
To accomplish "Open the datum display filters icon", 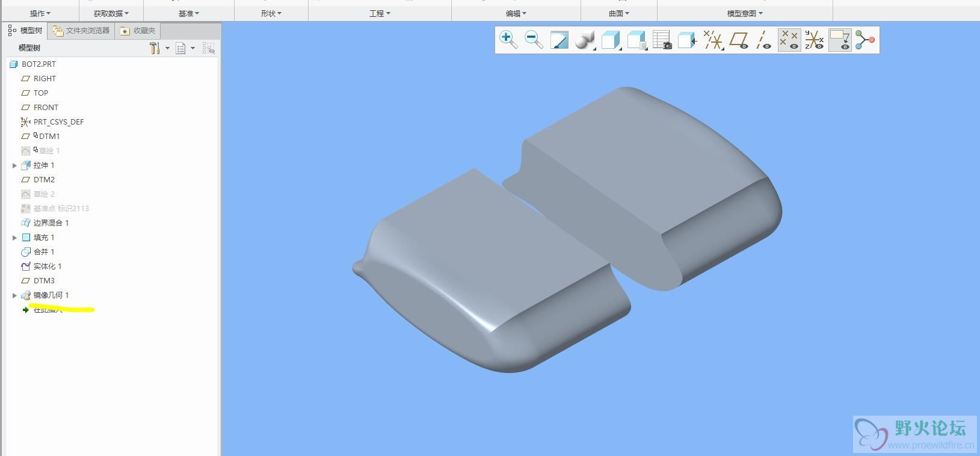I will pos(713,40).
